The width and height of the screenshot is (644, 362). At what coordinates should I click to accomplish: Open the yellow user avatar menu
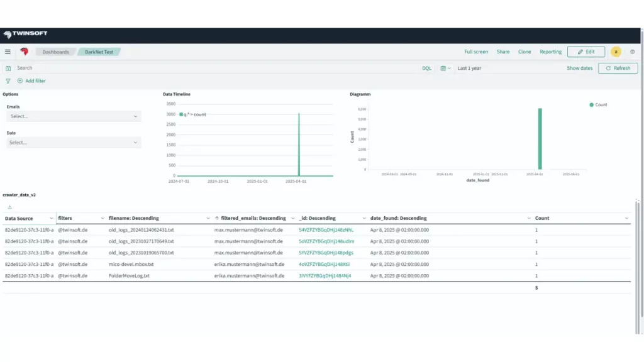coord(616,52)
